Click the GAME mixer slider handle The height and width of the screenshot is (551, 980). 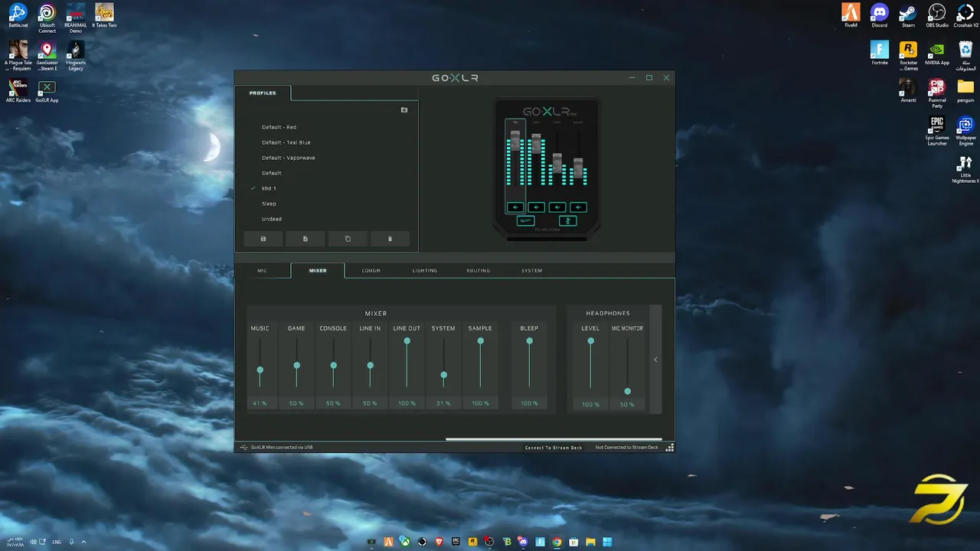click(x=297, y=365)
